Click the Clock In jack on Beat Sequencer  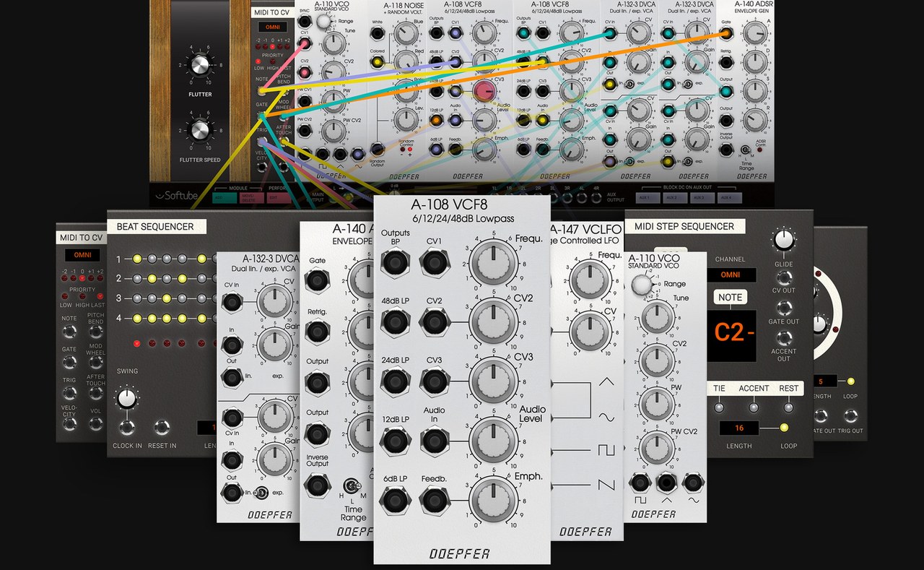(127, 427)
